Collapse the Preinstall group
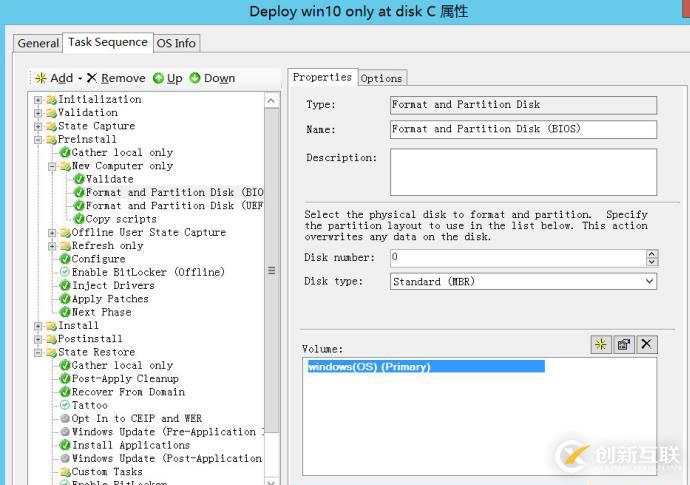 coord(38,140)
